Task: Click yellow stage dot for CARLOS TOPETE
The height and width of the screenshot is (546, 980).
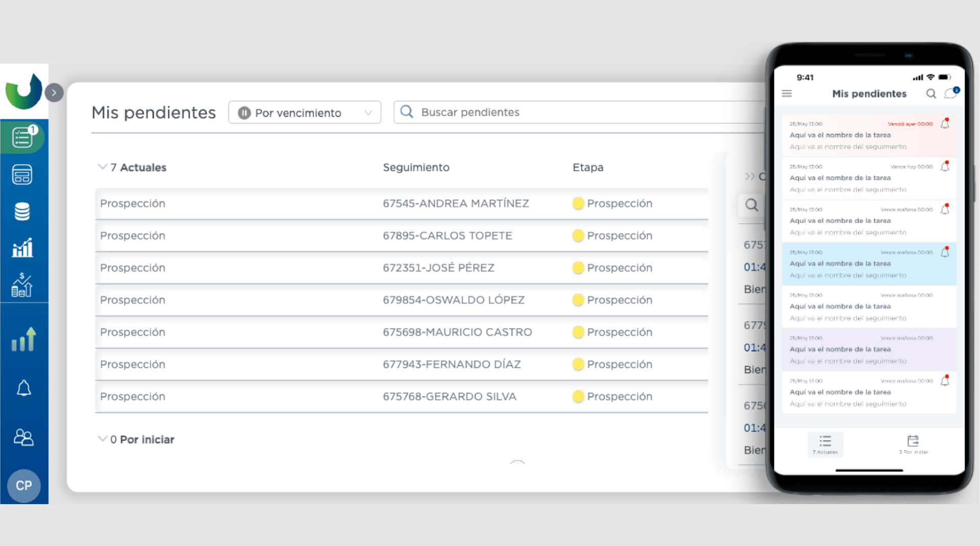Action: point(578,235)
